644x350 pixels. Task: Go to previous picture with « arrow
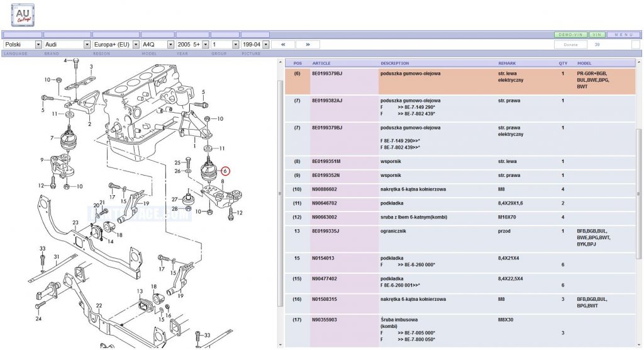pyautogui.click(x=283, y=45)
